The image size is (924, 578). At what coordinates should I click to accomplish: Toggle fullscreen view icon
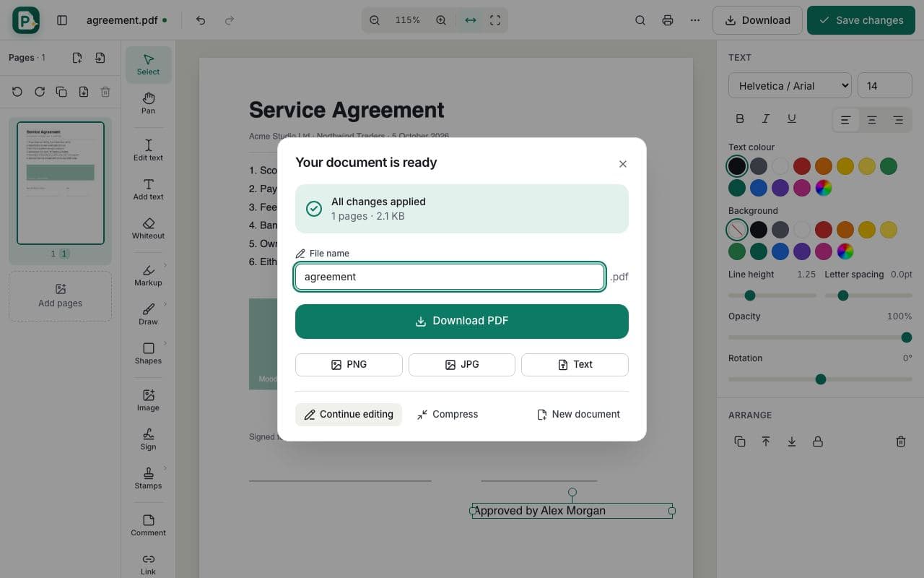pyautogui.click(x=495, y=20)
